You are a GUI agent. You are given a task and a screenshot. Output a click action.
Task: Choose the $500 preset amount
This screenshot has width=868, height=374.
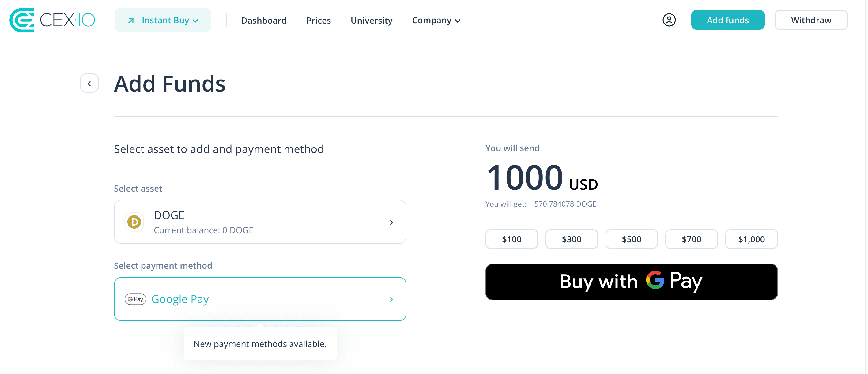[632, 239]
